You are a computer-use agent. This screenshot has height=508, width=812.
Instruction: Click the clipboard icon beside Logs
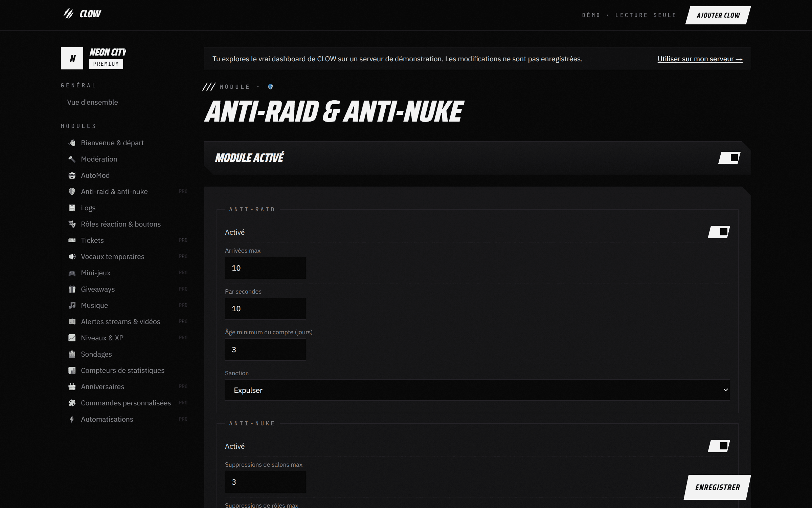coord(72,208)
